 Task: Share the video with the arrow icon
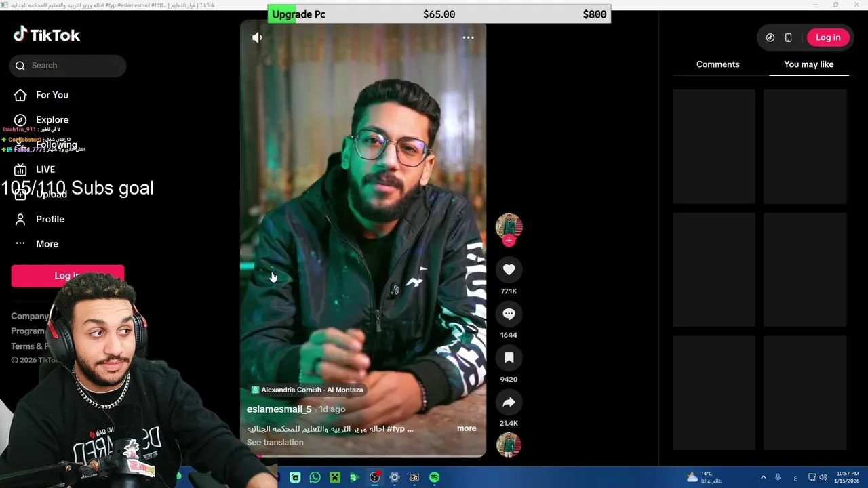[509, 402]
